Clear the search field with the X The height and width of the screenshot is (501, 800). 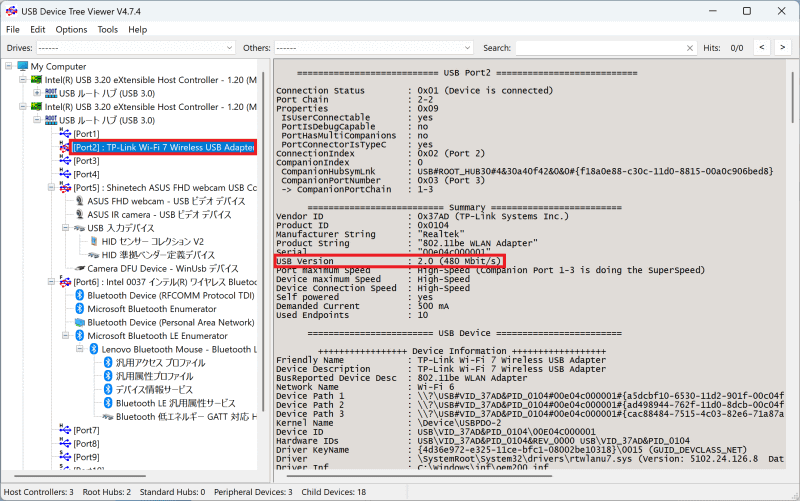(690, 48)
